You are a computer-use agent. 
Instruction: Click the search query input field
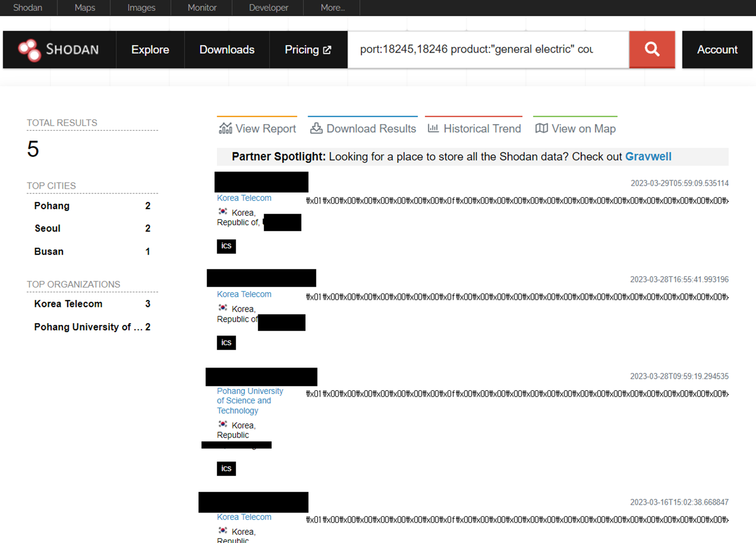click(x=488, y=49)
